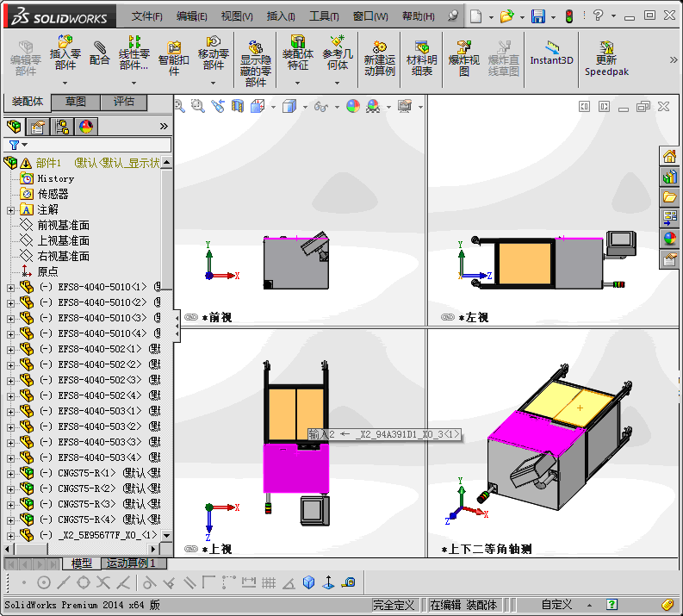Open filter dropdown in feature tree

24,145
